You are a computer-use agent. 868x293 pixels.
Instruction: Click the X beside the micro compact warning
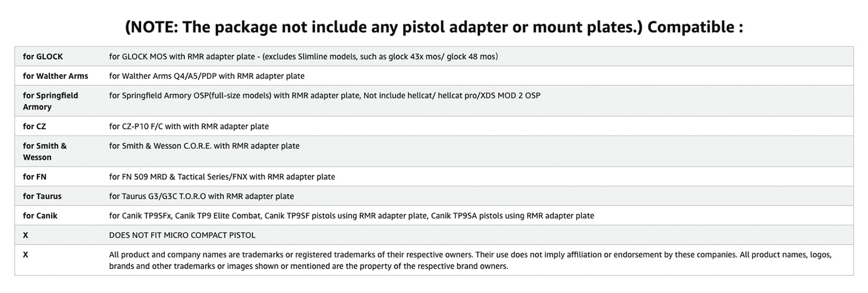pos(25,235)
